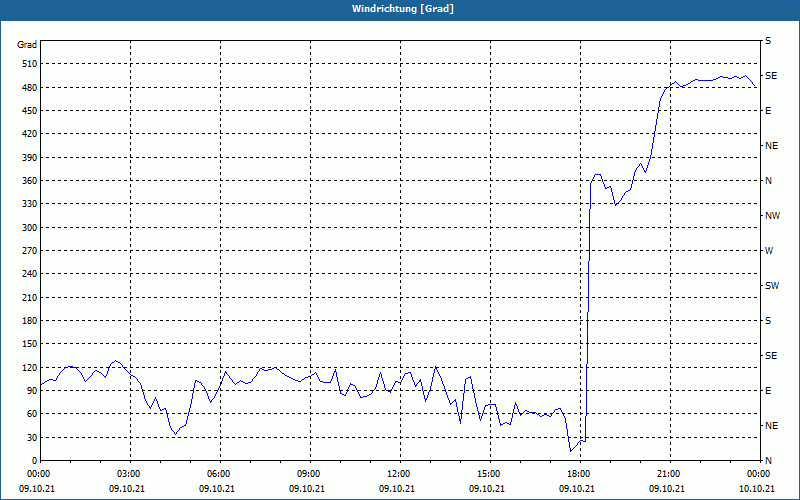Select the time label 06:00

pos(220,474)
